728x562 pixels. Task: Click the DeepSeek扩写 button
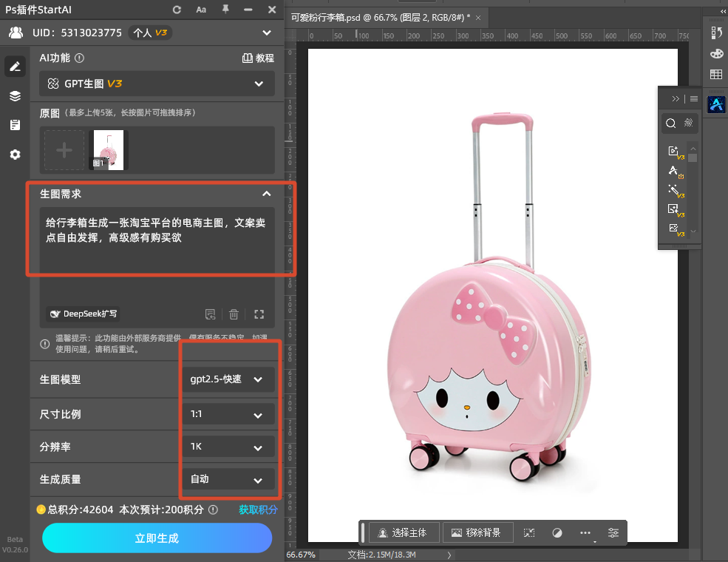tap(83, 314)
